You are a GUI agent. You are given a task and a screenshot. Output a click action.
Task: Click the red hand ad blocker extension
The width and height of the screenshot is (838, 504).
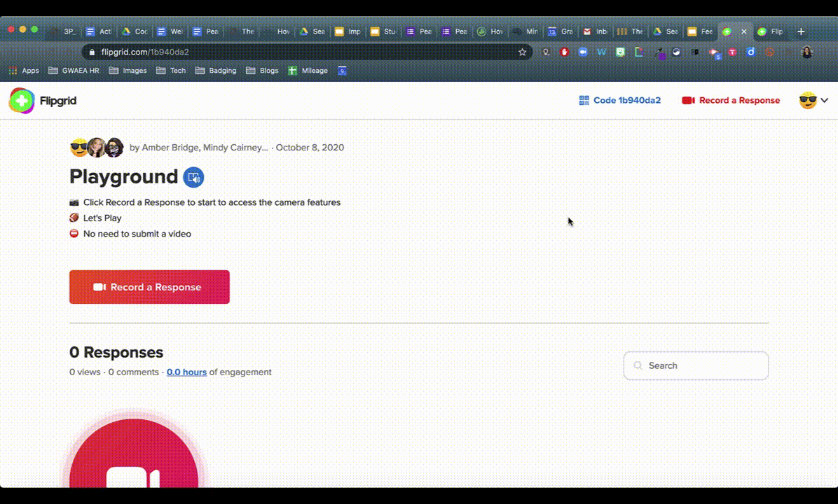pos(564,52)
